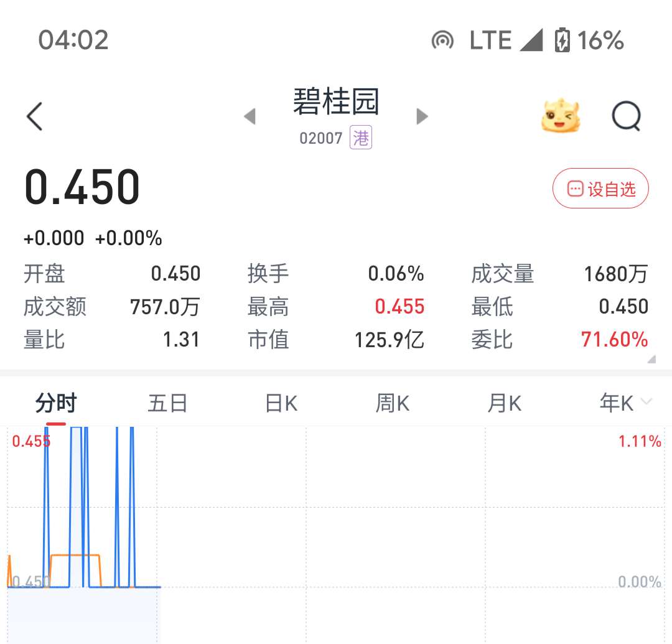This screenshot has width=672, height=644.
Task: Select the 日K chart tab
Action: (x=281, y=403)
